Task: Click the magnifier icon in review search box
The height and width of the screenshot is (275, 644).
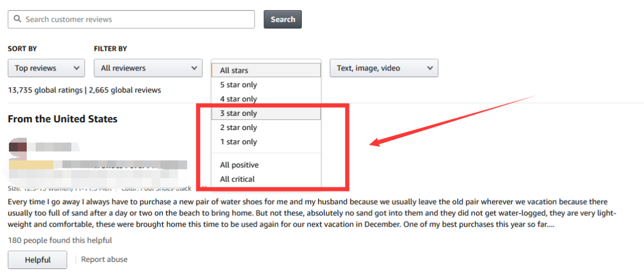Action: pos(17,20)
